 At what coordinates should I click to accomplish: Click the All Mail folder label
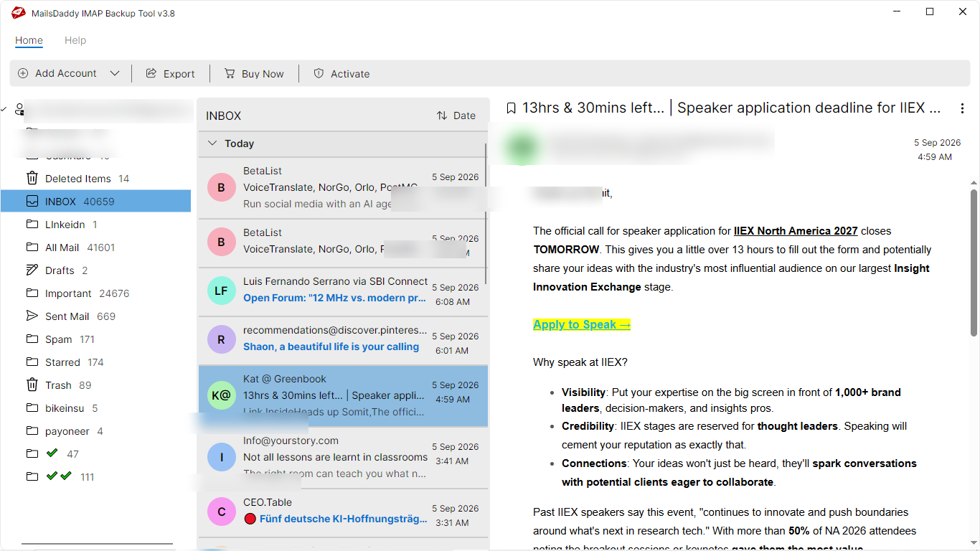coord(62,248)
